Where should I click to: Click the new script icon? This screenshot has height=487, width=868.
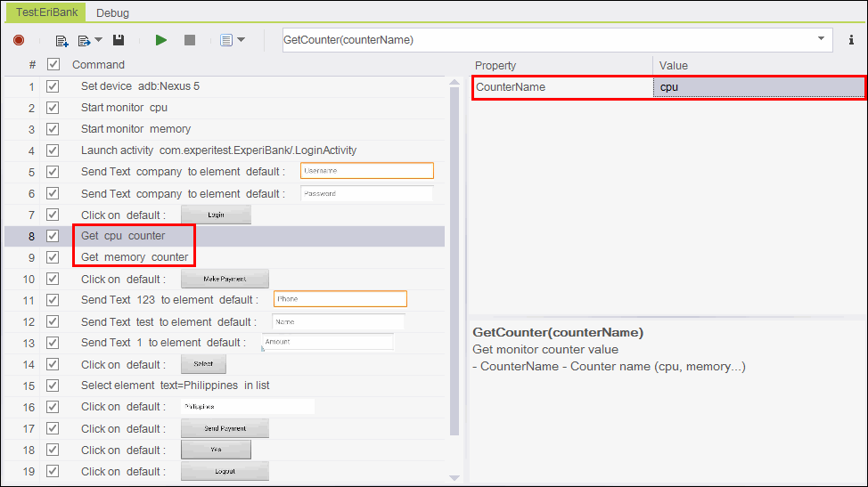(61, 40)
